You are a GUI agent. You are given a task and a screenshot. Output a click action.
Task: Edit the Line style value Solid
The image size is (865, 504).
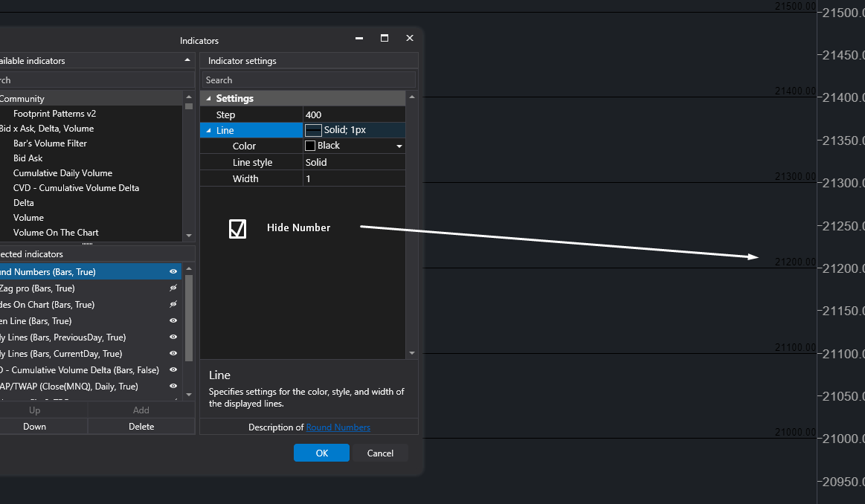click(354, 162)
